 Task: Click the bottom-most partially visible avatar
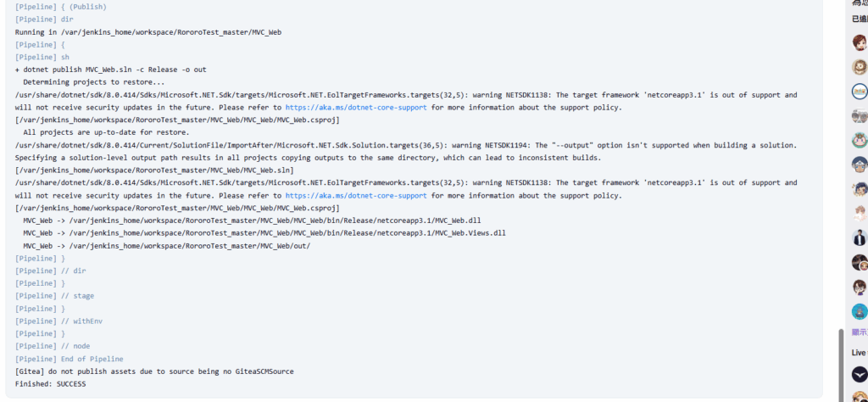click(x=859, y=397)
